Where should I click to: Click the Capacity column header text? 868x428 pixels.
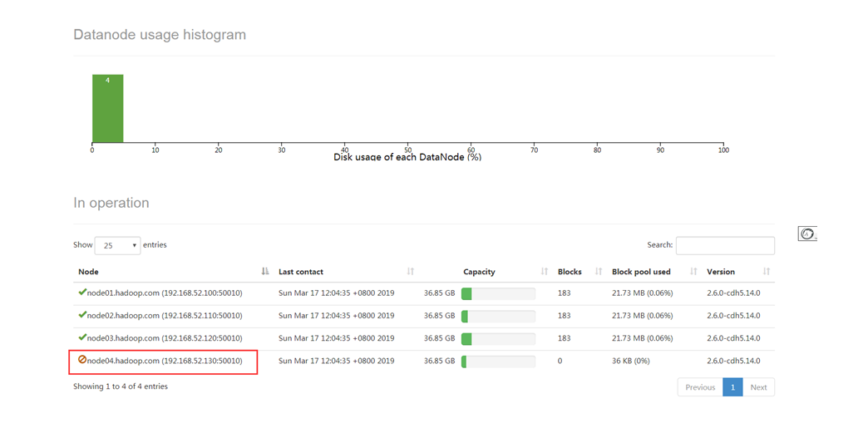click(x=479, y=272)
